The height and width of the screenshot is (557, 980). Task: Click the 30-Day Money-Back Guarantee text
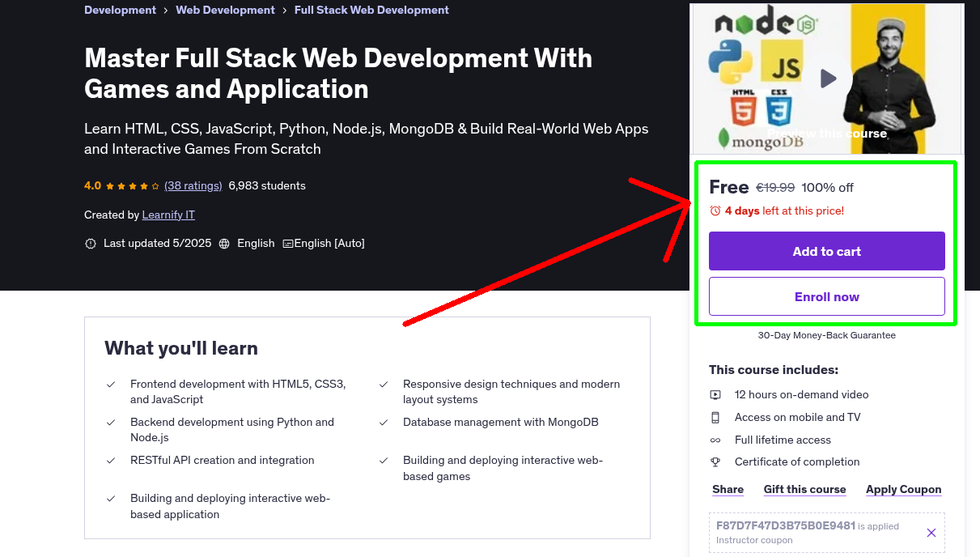[827, 335]
